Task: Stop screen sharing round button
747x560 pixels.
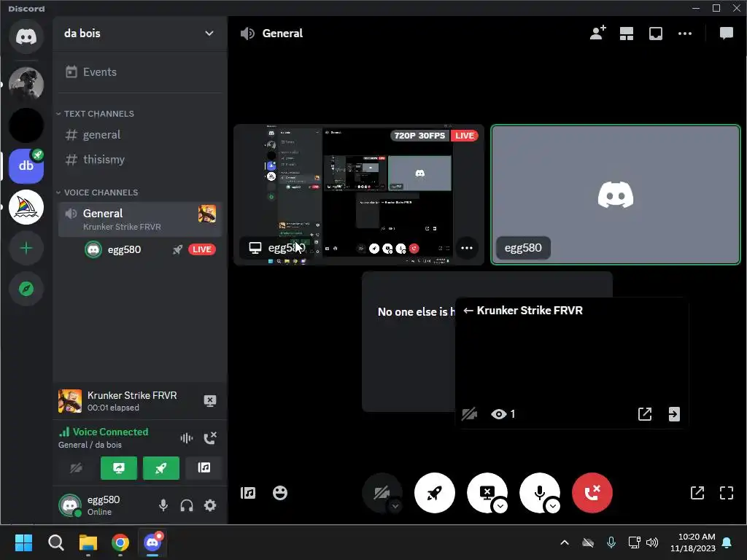Action: [487, 493]
